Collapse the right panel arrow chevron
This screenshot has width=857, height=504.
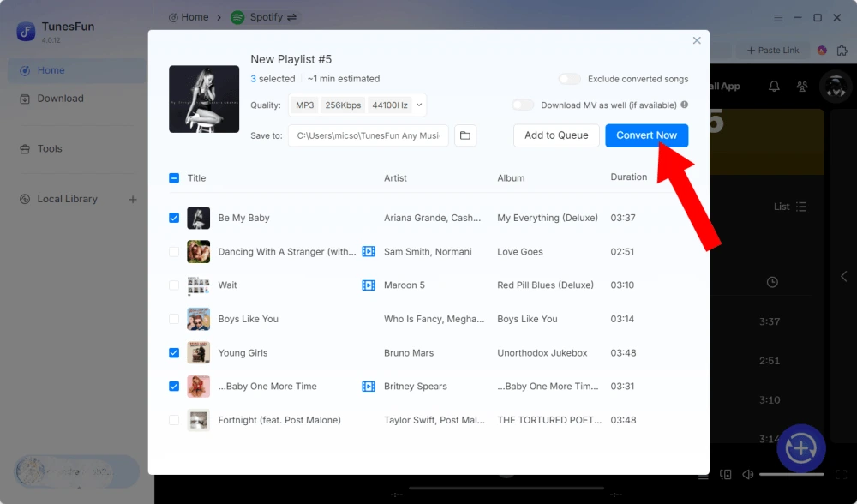pos(844,277)
